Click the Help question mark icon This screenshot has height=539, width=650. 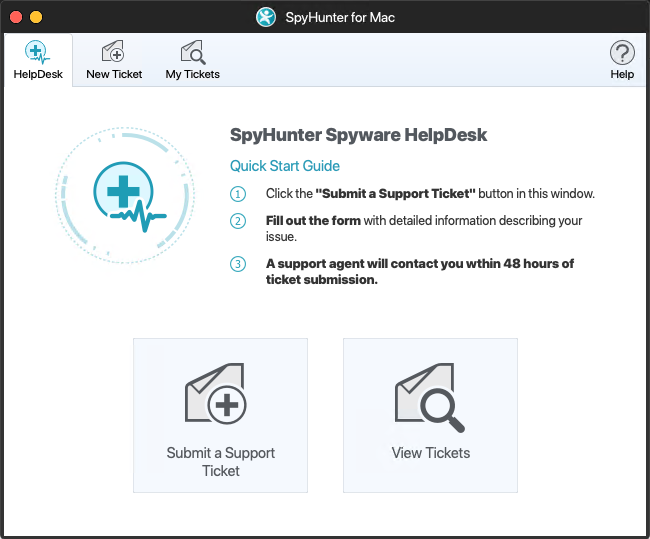click(x=622, y=53)
